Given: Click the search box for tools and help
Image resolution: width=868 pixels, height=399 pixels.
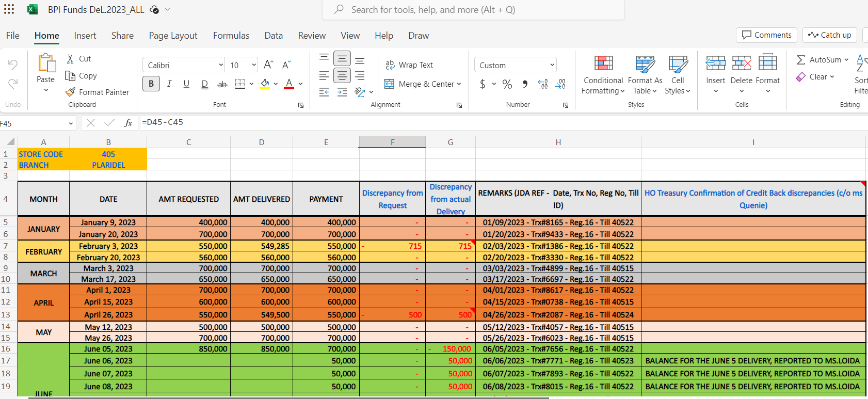Looking at the screenshot, I should pyautogui.click(x=473, y=10).
